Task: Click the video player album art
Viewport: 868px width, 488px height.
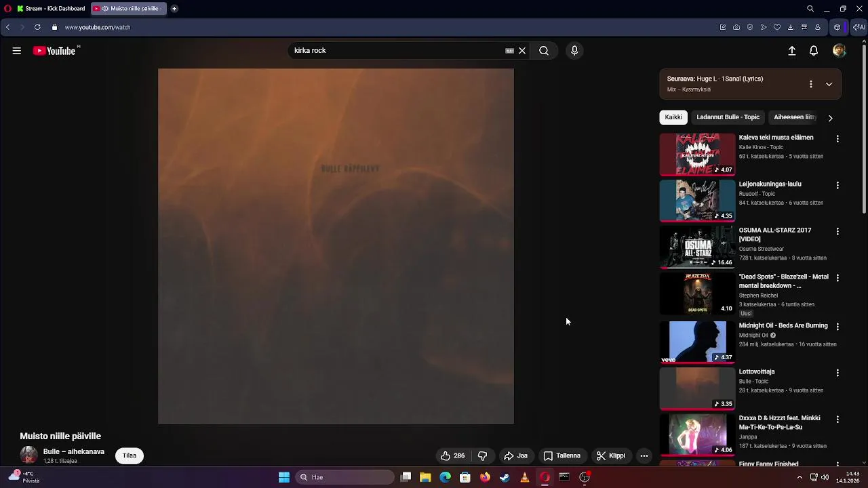Action: tap(336, 246)
